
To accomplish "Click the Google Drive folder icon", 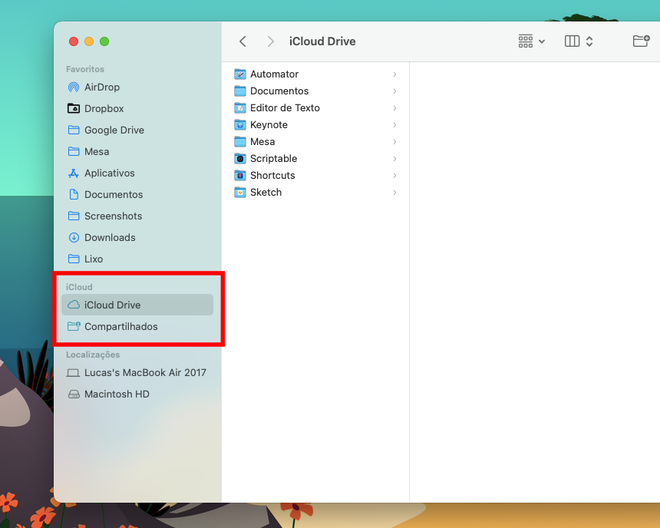I will [74, 130].
